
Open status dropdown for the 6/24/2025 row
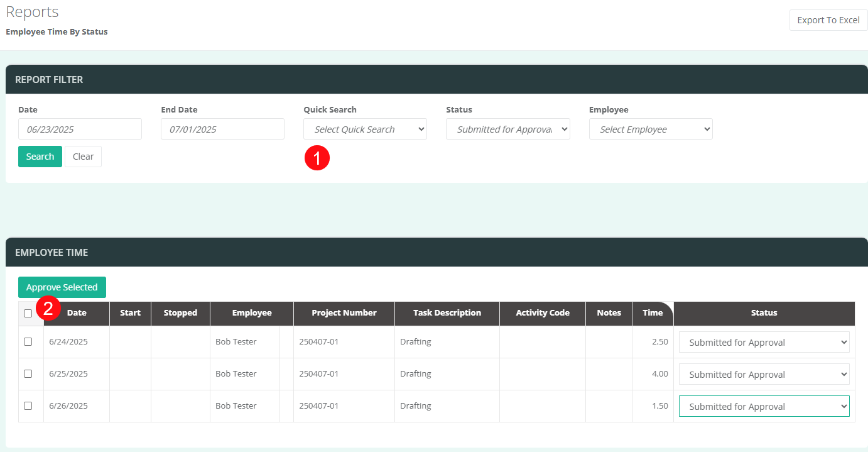764,343
